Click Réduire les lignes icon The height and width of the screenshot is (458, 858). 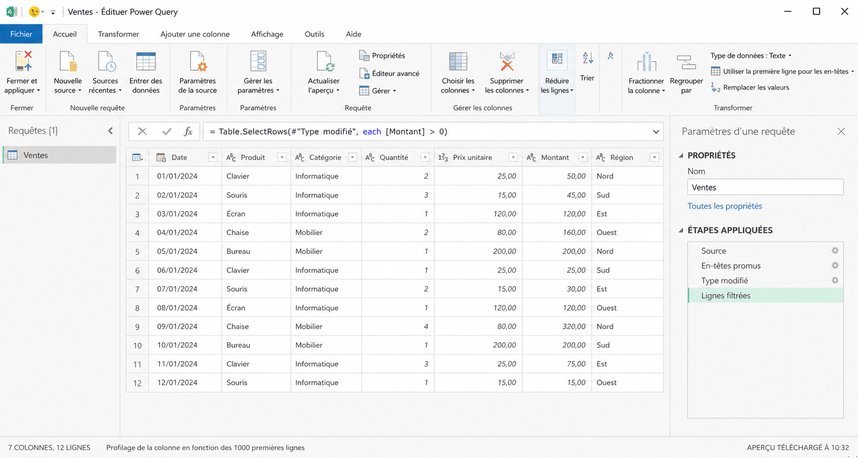[x=557, y=60]
